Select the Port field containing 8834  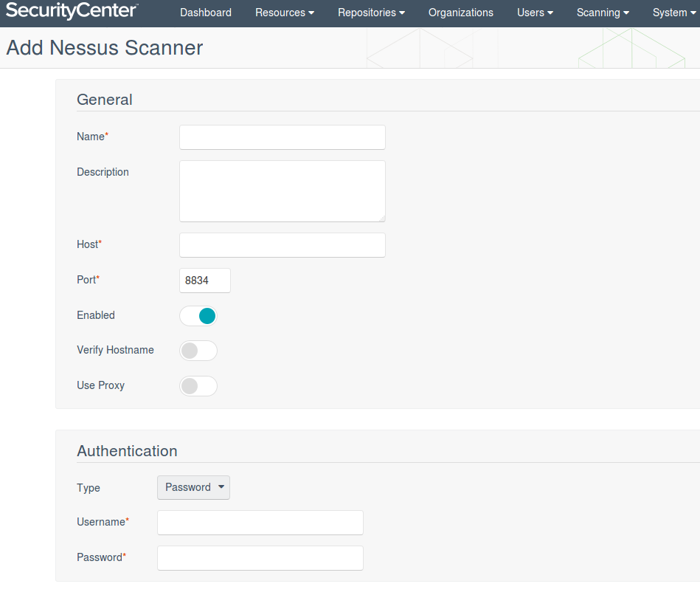pos(205,281)
